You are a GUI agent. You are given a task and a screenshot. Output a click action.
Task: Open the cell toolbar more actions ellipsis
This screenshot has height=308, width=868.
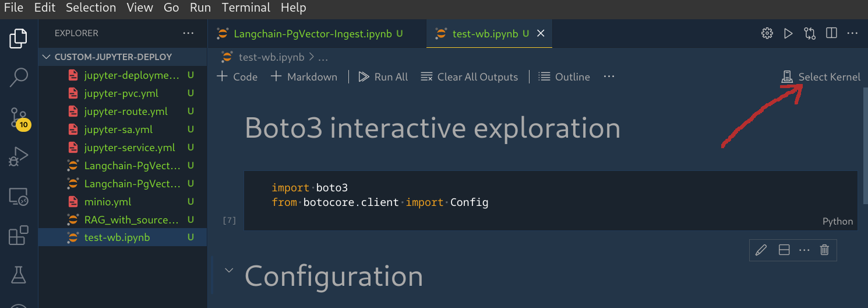pyautogui.click(x=805, y=250)
